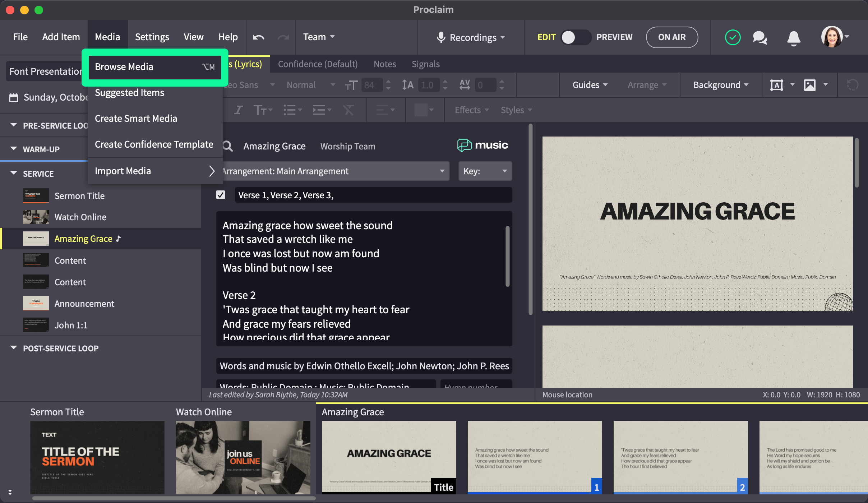Click the Recordings microphone icon
This screenshot has height=503, width=868.
(x=441, y=37)
